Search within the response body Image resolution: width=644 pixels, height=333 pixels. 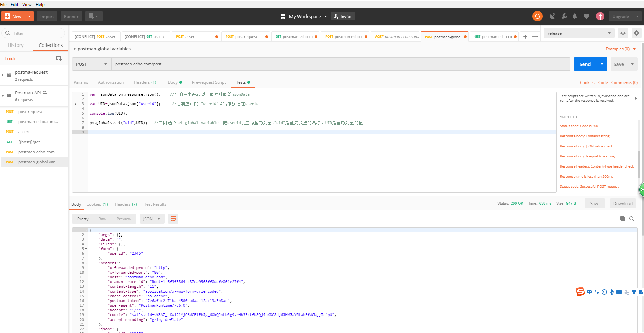[x=632, y=219]
